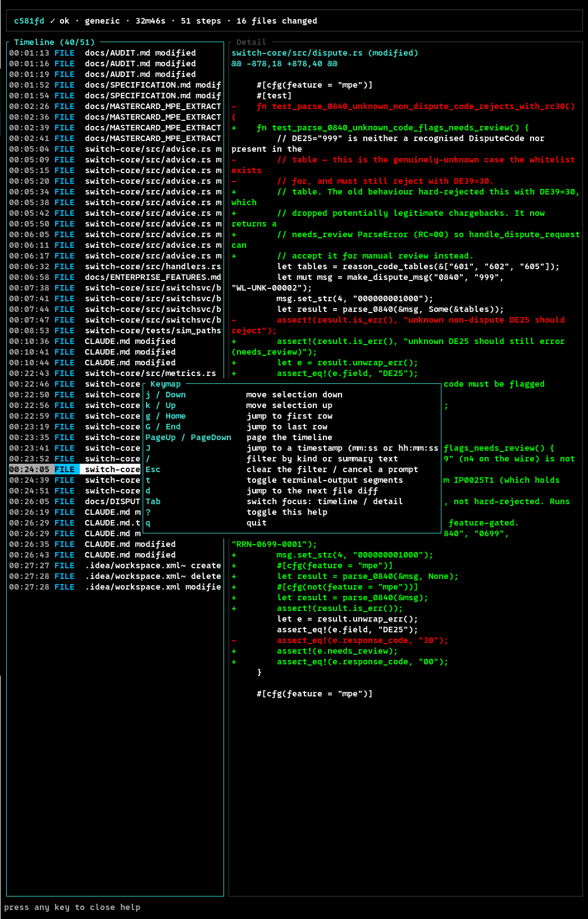Click 'toggle this help' description
Viewport: 588px width, 919px height.
[x=287, y=512]
